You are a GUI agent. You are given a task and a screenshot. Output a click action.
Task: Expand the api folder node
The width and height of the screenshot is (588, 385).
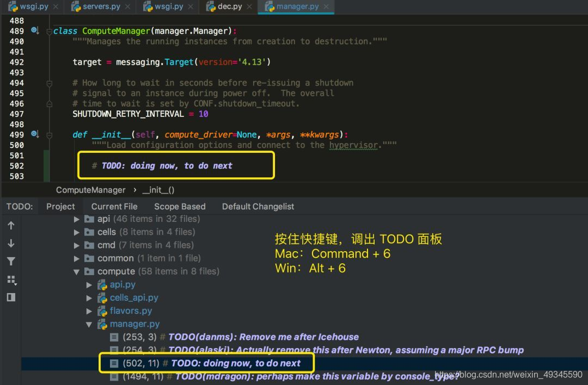click(77, 219)
